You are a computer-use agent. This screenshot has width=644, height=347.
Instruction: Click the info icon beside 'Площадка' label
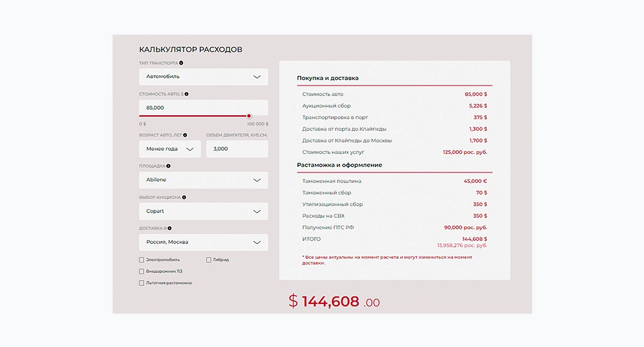click(x=167, y=165)
